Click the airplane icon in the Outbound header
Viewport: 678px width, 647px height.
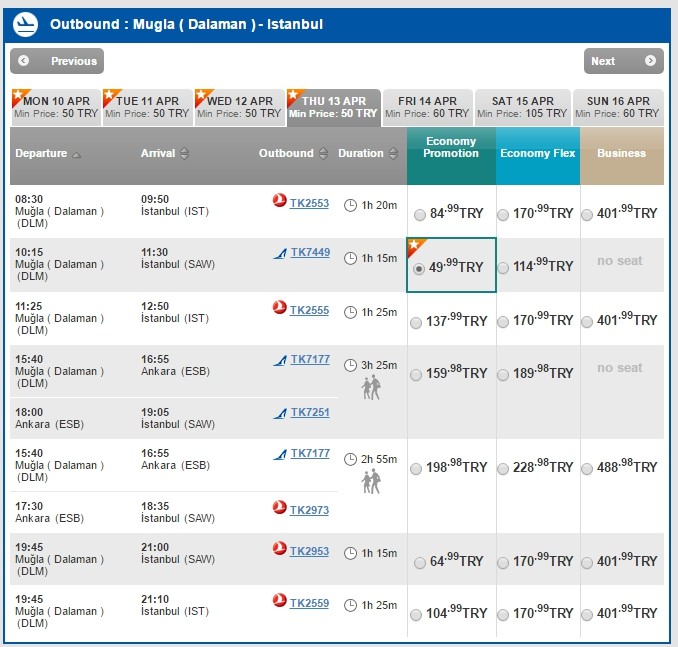[x=25, y=23]
